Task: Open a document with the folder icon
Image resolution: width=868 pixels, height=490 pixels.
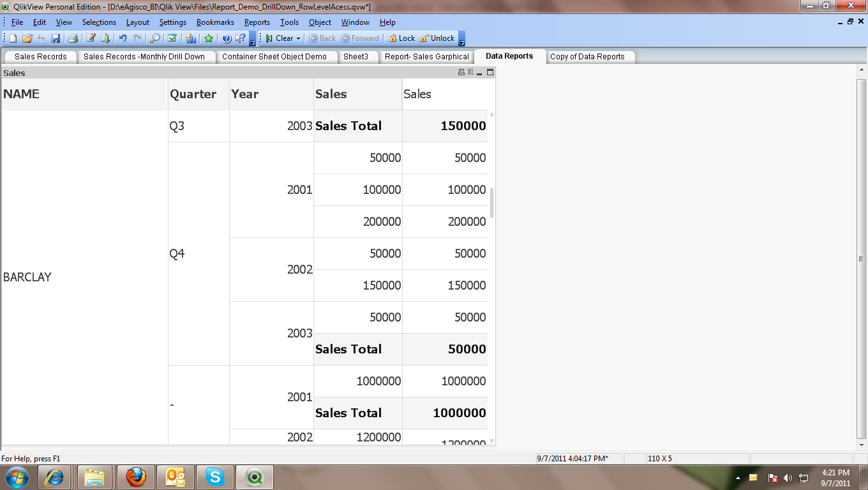Action: pos(27,38)
